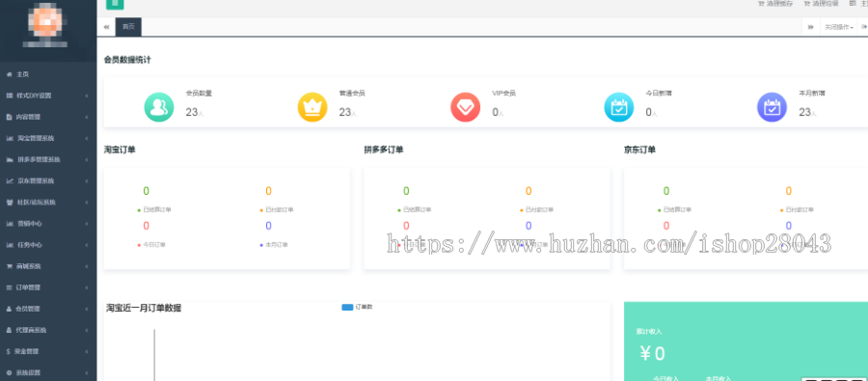Click 已结算订单 in the 拼多多订单 card
868x381 pixels.
coord(418,210)
